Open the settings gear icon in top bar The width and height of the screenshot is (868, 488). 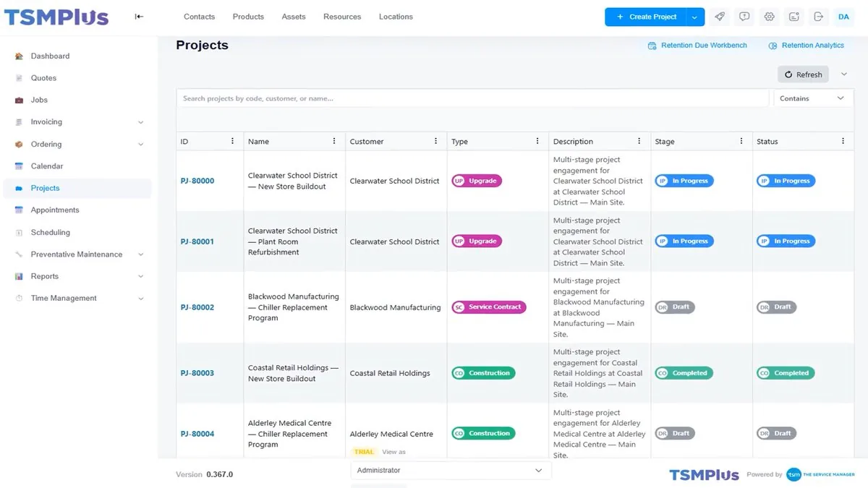pyautogui.click(x=769, y=17)
